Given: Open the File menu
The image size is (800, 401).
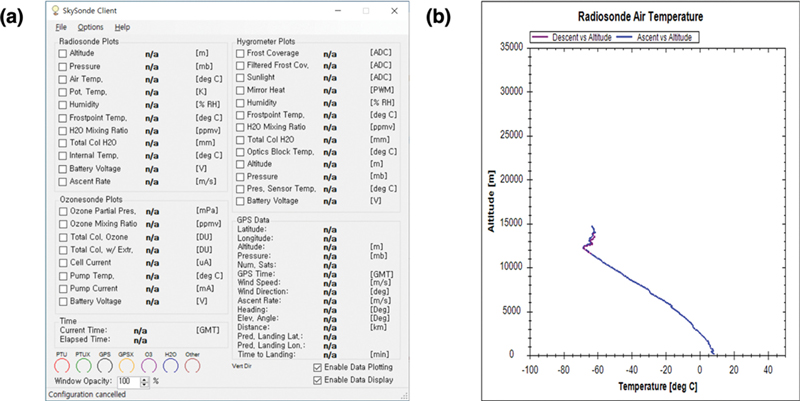Looking at the screenshot, I should (x=61, y=26).
